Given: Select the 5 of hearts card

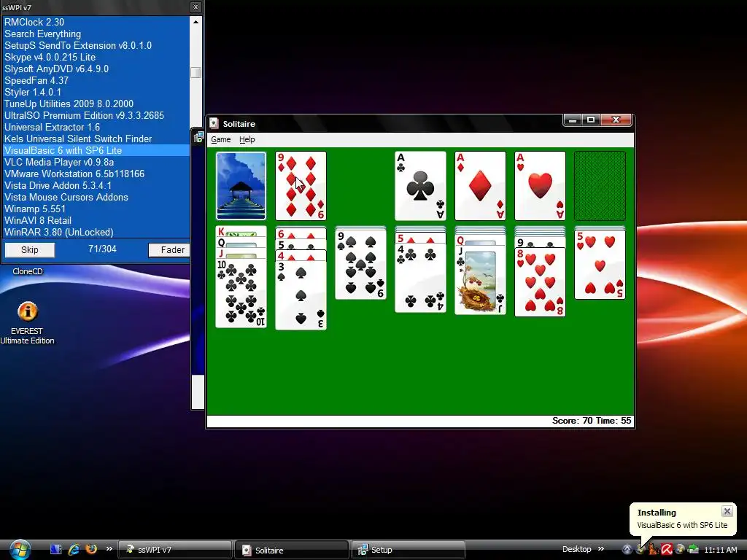Looking at the screenshot, I should 600,265.
